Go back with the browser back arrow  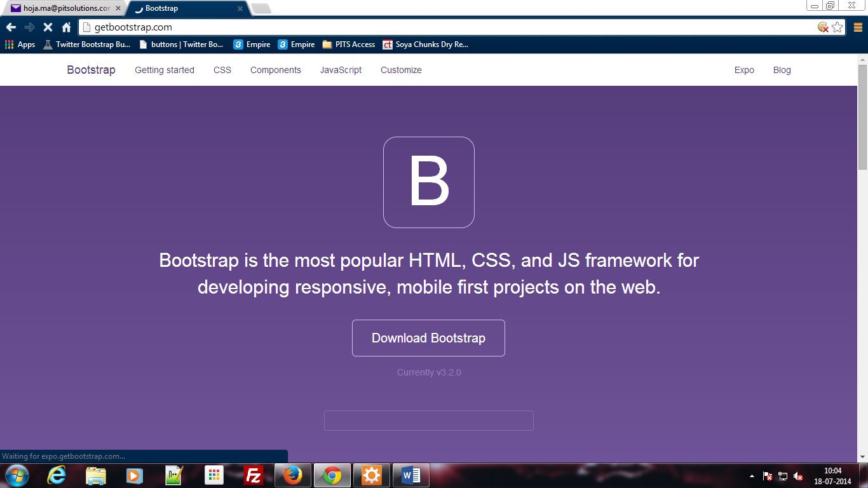[x=11, y=27]
